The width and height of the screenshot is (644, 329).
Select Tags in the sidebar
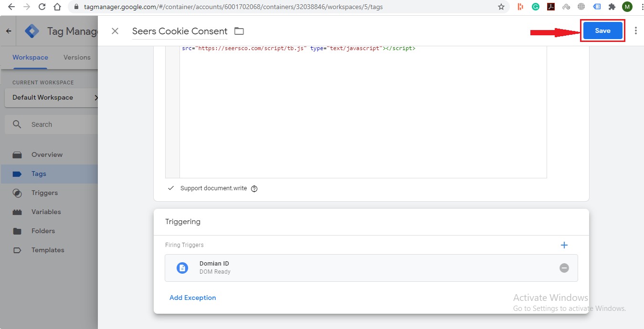pos(49,174)
